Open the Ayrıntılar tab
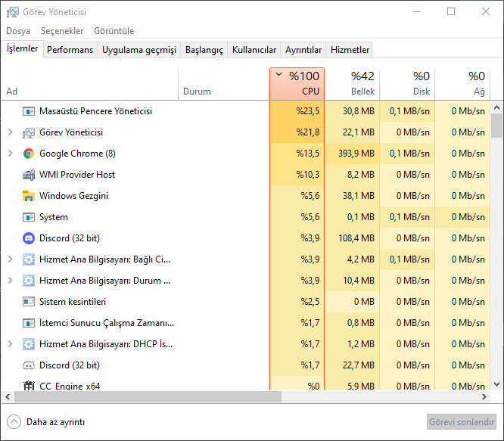Viewport: 504px width, 441px height. point(303,50)
